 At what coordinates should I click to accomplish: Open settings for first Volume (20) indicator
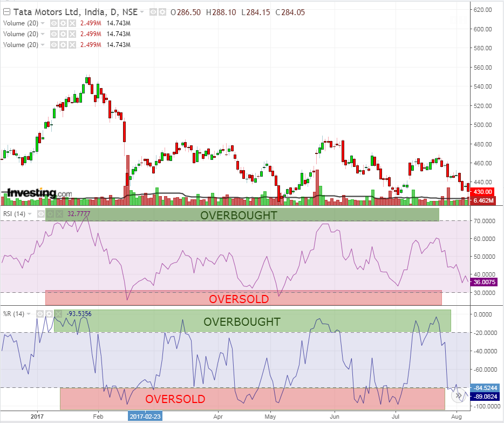[63, 23]
